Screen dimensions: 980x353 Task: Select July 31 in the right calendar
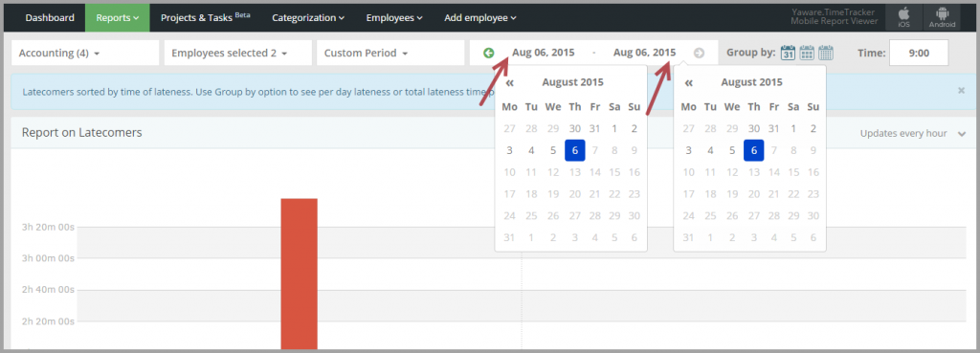(773, 129)
